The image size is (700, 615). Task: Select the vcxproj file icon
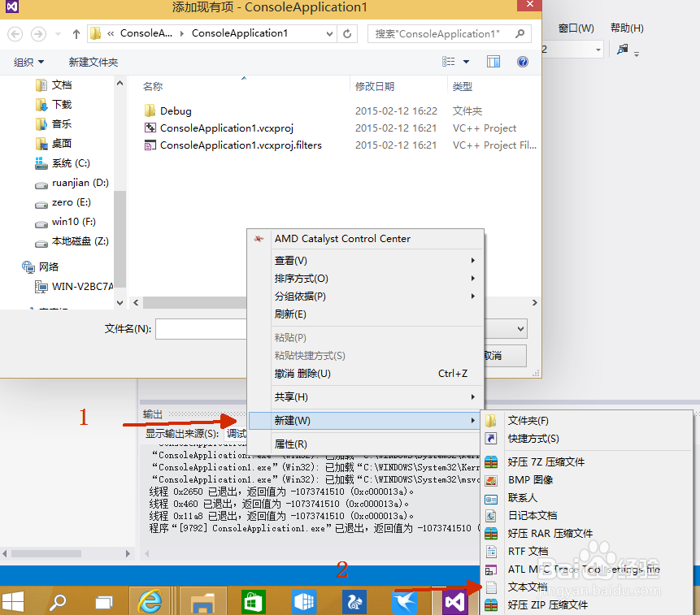pyautogui.click(x=150, y=128)
